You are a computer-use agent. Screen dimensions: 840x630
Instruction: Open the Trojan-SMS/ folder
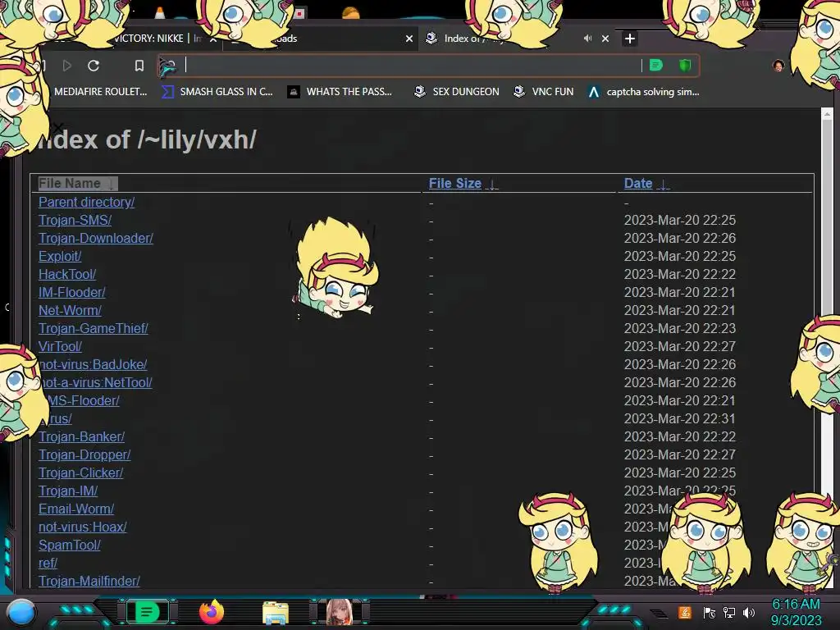click(75, 220)
